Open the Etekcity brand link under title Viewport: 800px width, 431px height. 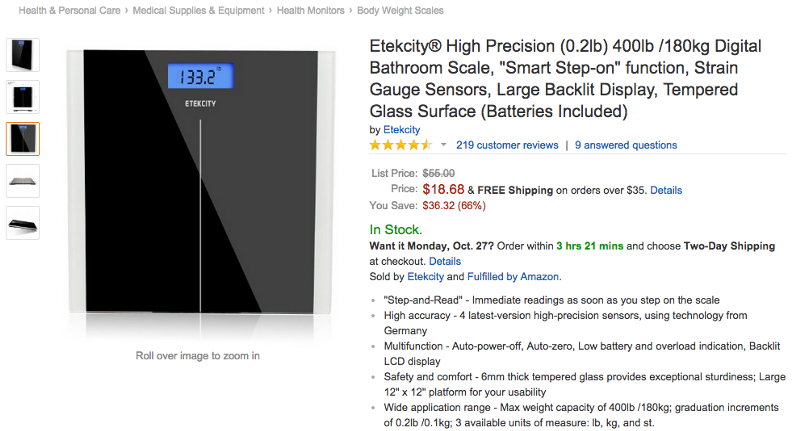402,130
